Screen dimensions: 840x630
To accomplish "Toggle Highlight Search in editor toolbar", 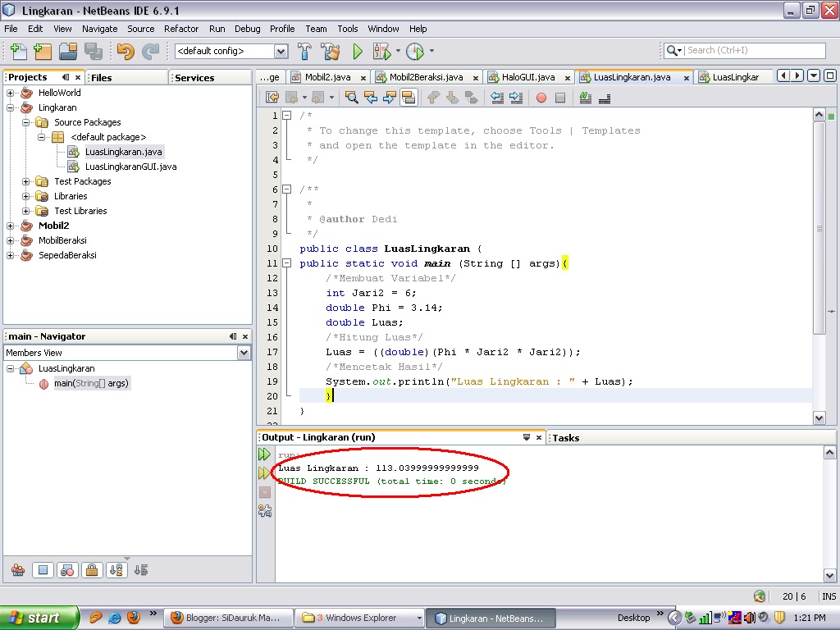I will click(x=409, y=98).
